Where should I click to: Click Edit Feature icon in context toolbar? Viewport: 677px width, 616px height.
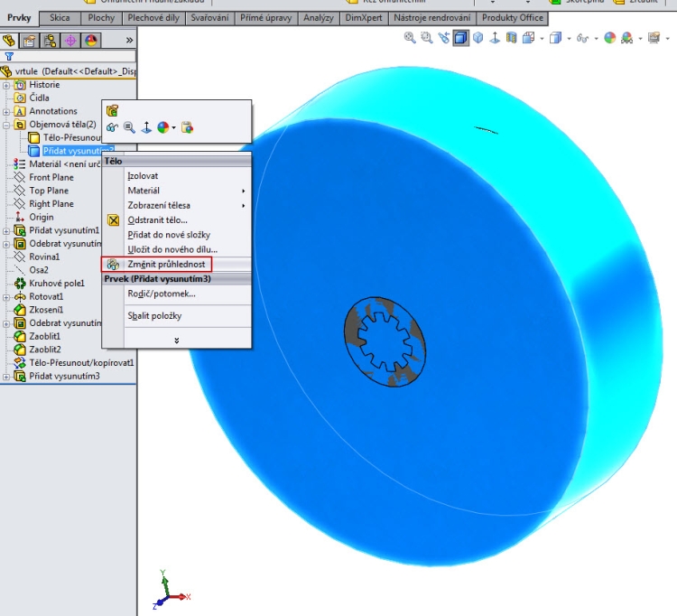tap(112, 110)
